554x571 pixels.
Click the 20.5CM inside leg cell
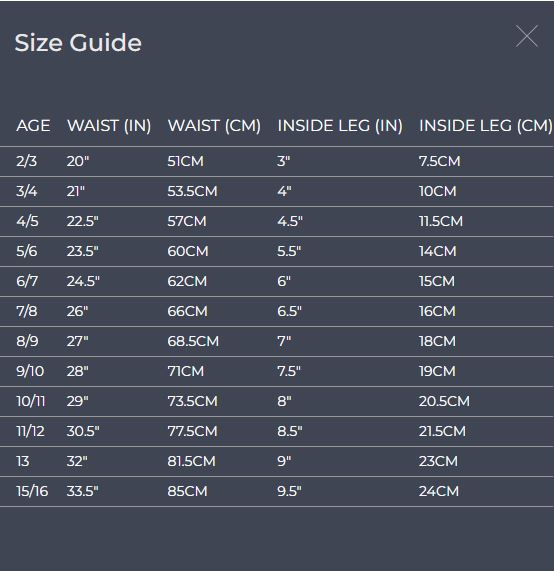tap(444, 401)
